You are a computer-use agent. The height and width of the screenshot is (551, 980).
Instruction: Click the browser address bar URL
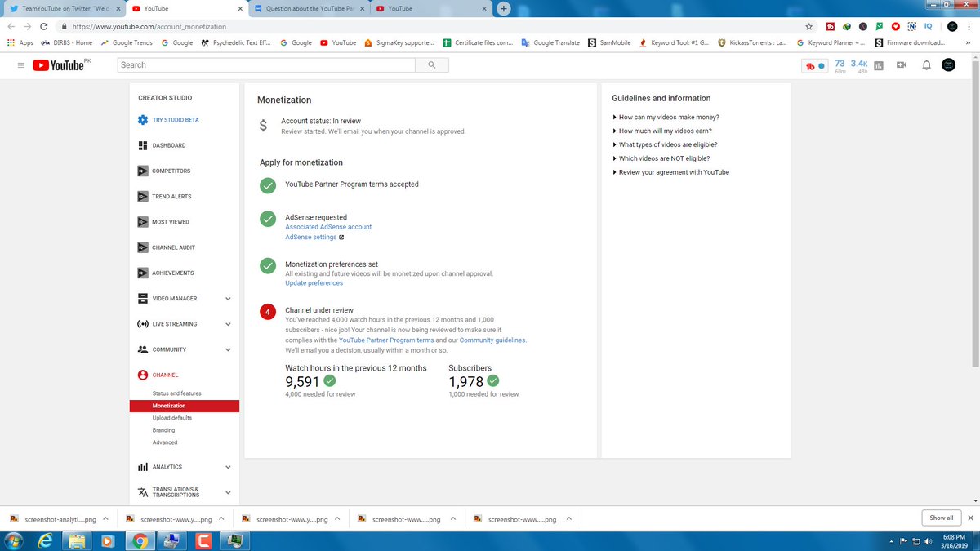pyautogui.click(x=149, y=26)
